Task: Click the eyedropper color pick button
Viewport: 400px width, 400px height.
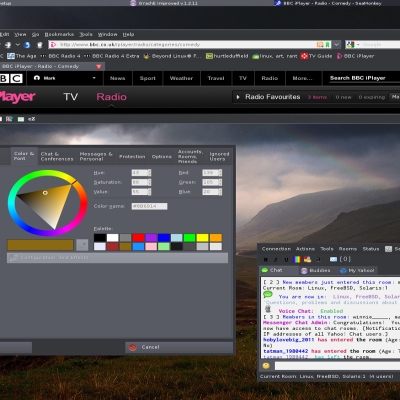Action: pyautogui.click(x=82, y=245)
